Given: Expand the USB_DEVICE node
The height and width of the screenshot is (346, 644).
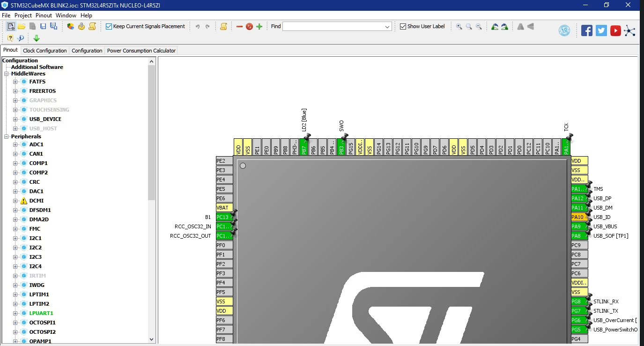Looking at the screenshot, I should [15, 119].
